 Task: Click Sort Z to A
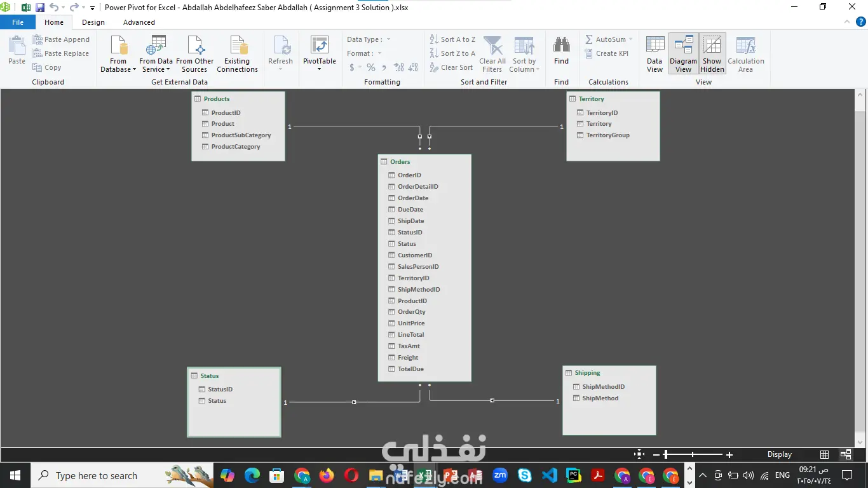pyautogui.click(x=452, y=53)
